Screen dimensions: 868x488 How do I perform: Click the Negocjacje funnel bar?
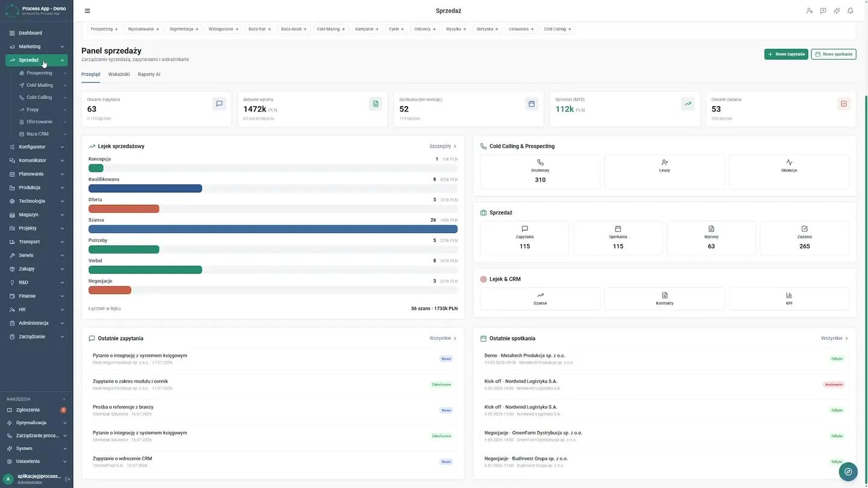pos(110,290)
